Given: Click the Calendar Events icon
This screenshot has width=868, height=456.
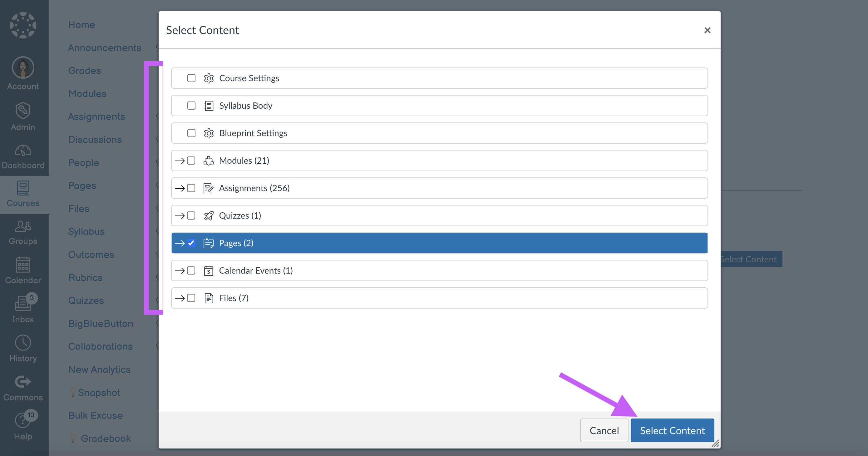Looking at the screenshot, I should tap(208, 270).
